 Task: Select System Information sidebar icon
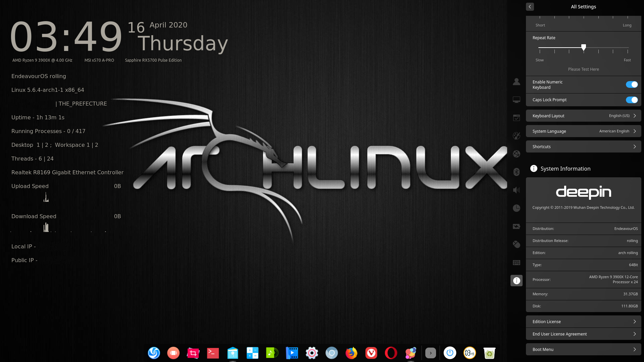(x=517, y=281)
